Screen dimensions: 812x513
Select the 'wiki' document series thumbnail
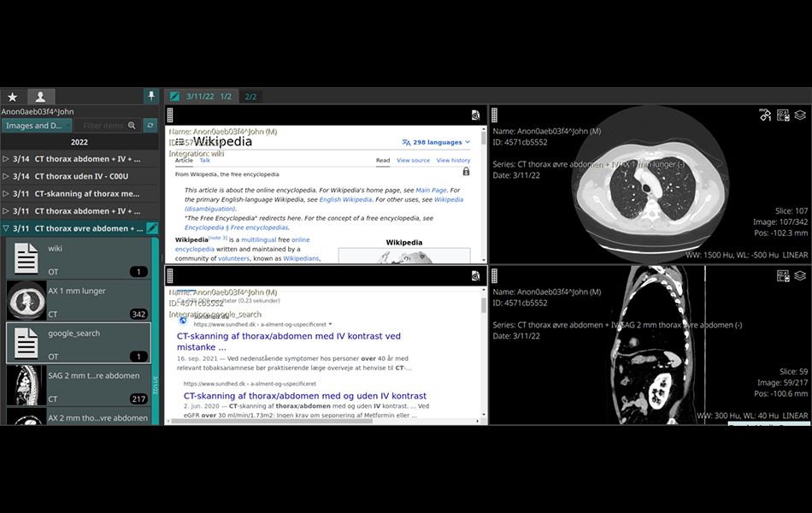(79, 258)
